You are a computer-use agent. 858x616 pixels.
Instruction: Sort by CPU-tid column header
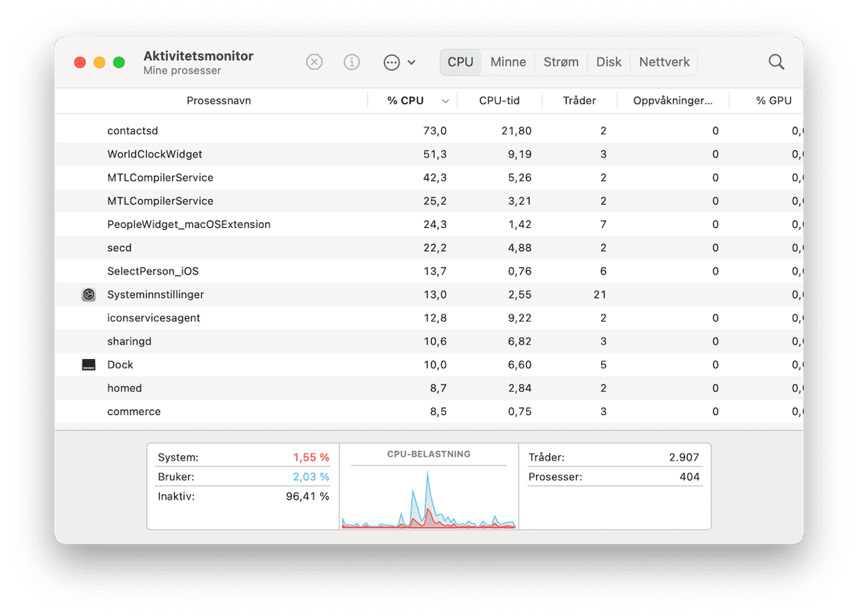[x=500, y=101]
